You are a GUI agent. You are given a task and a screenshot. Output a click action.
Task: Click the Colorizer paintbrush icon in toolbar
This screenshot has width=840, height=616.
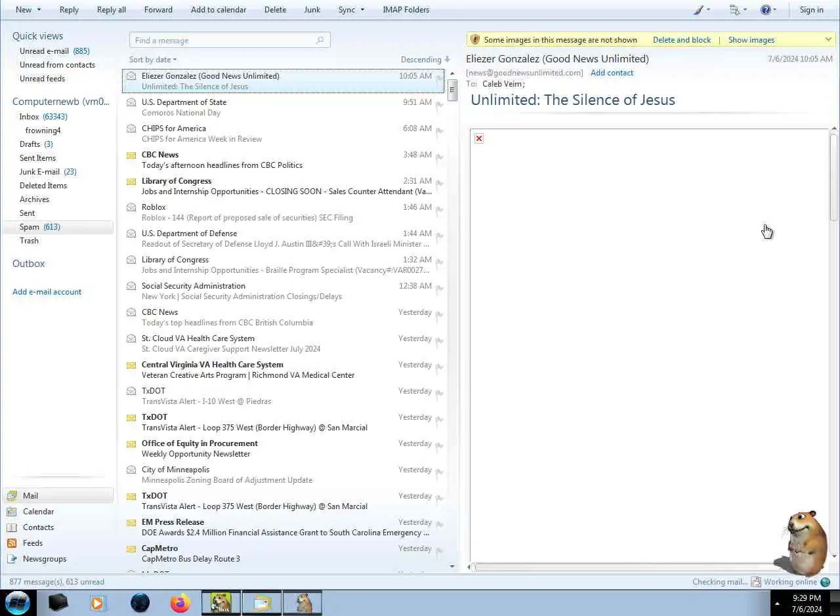[x=698, y=10]
